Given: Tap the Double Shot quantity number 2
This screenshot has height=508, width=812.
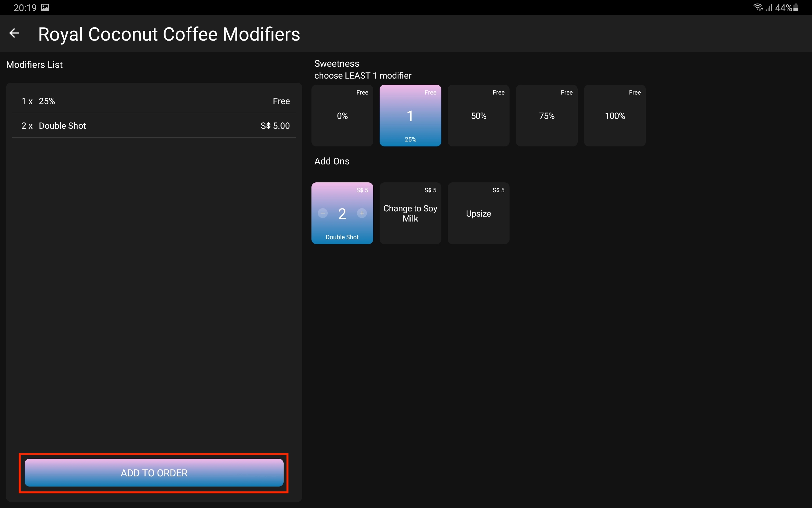Looking at the screenshot, I should click(342, 214).
